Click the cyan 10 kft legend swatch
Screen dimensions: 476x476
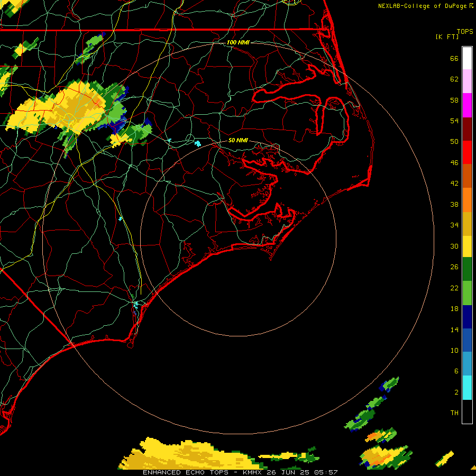(x=467, y=388)
